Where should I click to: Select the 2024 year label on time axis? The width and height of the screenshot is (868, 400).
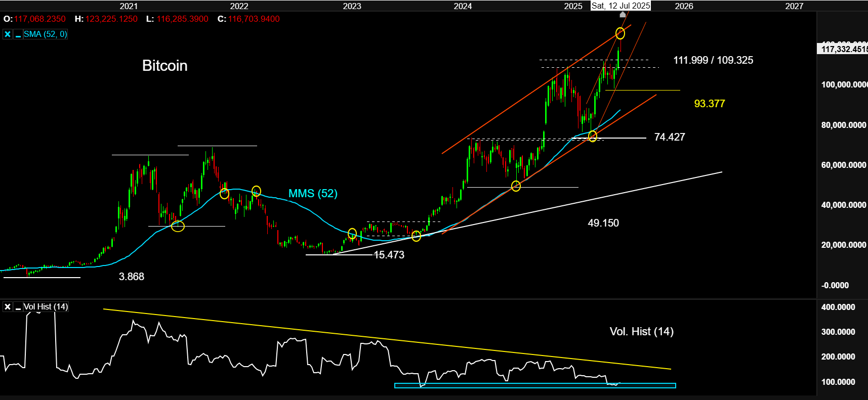[463, 6]
